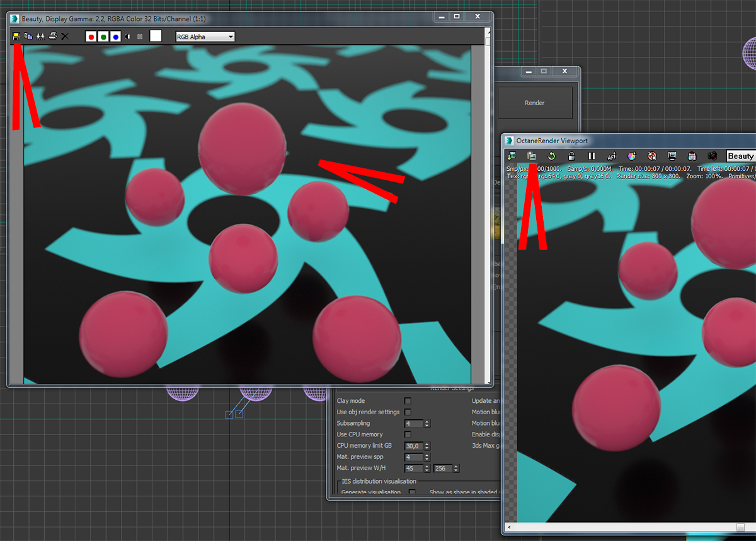Viewport: 756px width, 541px height.
Task: Click the 'IES distribution visualisation' group label
Action: 378,481
